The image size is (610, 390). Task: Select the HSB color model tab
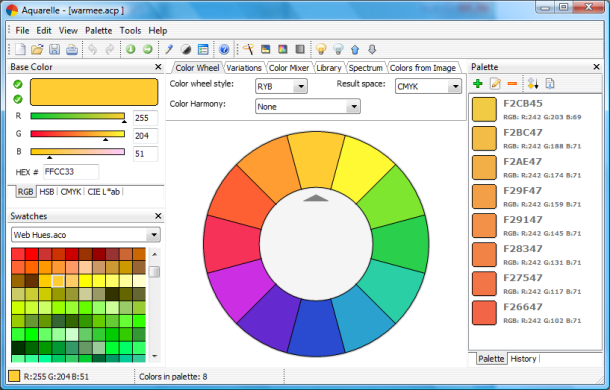tap(47, 192)
